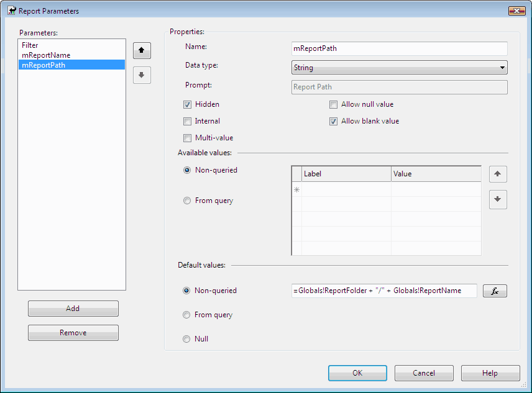Move selected parameter up with arrow button

(142, 50)
